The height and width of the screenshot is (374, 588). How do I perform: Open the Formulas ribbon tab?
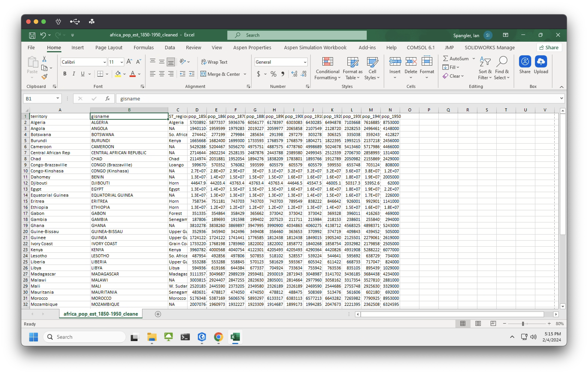coord(144,48)
